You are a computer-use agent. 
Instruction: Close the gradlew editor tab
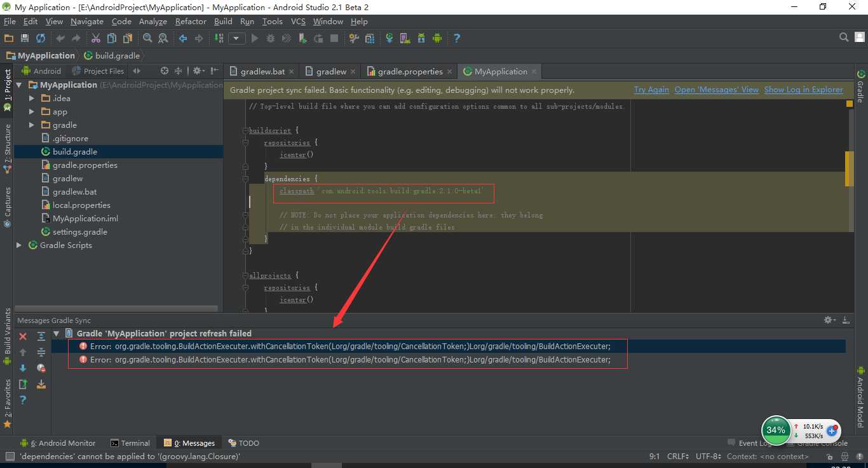pos(354,72)
